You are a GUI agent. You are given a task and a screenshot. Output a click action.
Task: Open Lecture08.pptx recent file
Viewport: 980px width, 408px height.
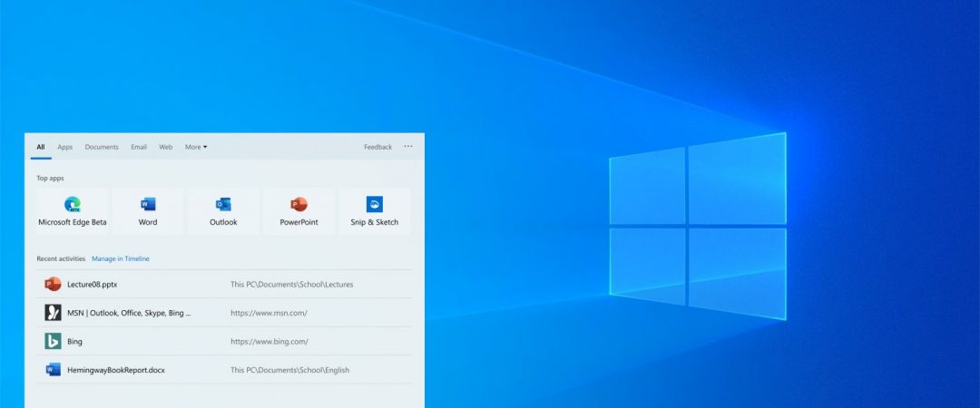click(225, 285)
